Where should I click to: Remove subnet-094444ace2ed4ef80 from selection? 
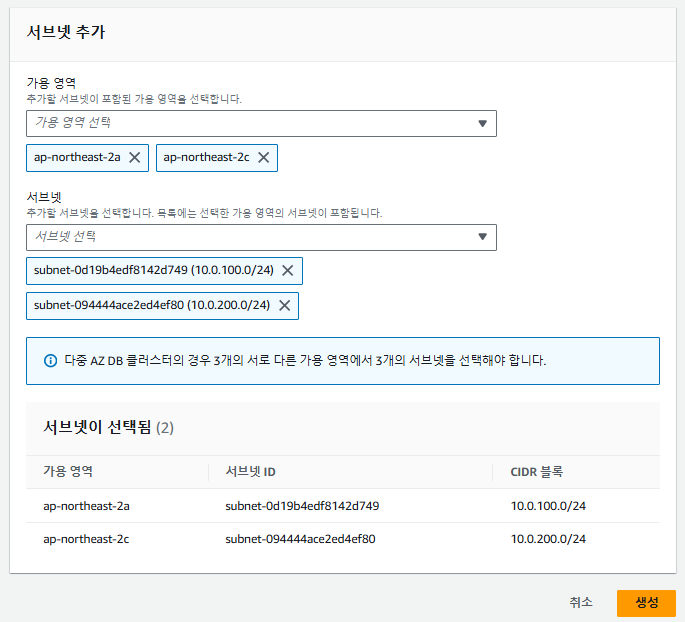(284, 305)
